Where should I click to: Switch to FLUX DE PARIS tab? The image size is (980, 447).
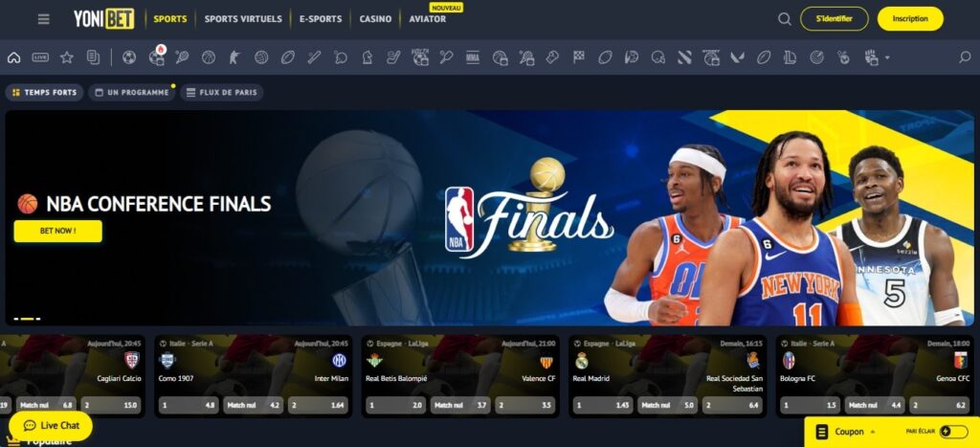[222, 93]
